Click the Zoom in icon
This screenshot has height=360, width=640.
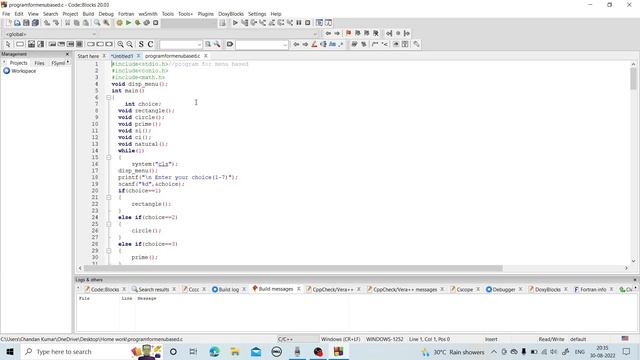[120, 44]
